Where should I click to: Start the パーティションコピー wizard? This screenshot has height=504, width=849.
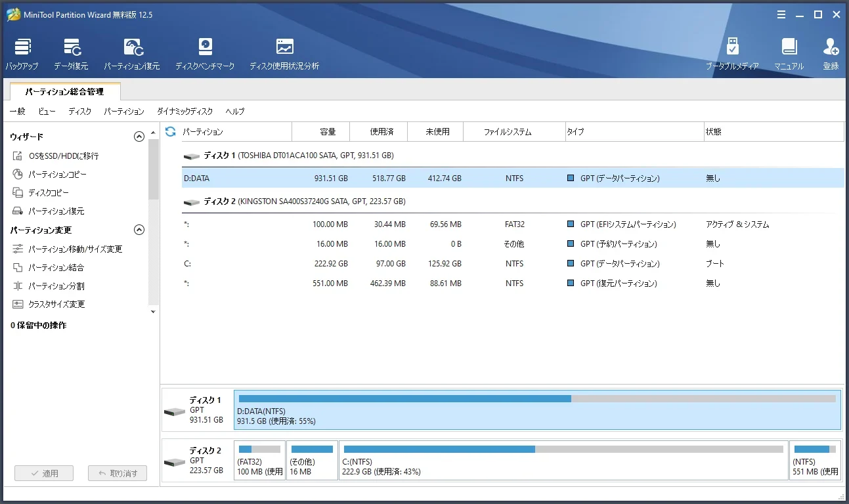[x=50, y=175]
